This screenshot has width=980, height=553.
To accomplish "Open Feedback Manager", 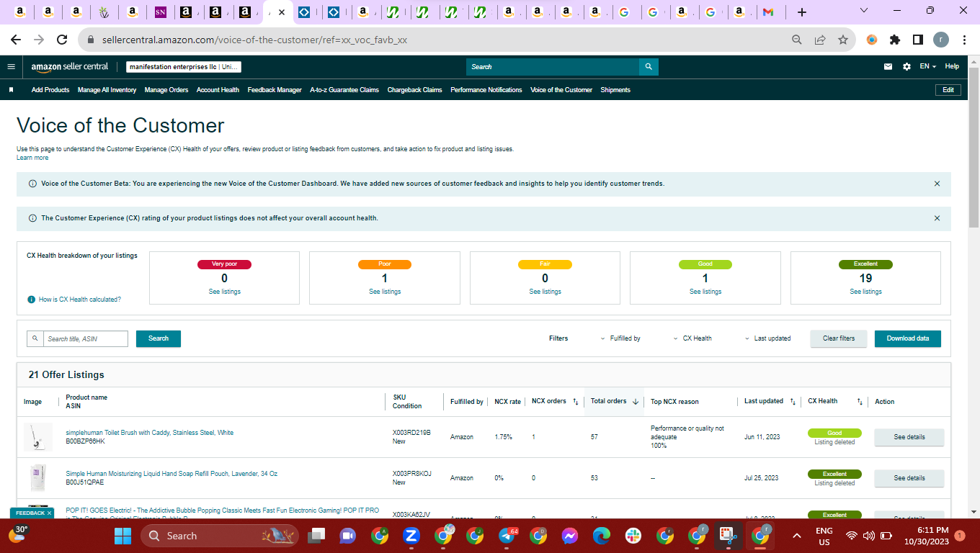I will (x=275, y=90).
